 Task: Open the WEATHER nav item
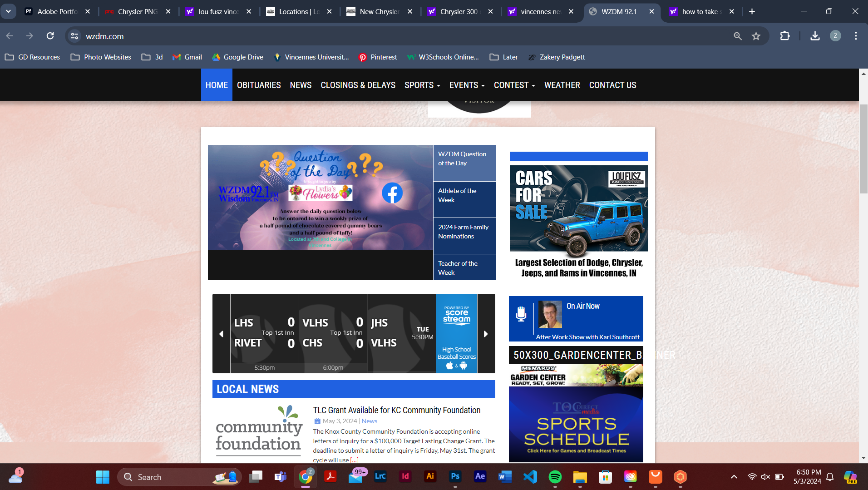pos(562,85)
